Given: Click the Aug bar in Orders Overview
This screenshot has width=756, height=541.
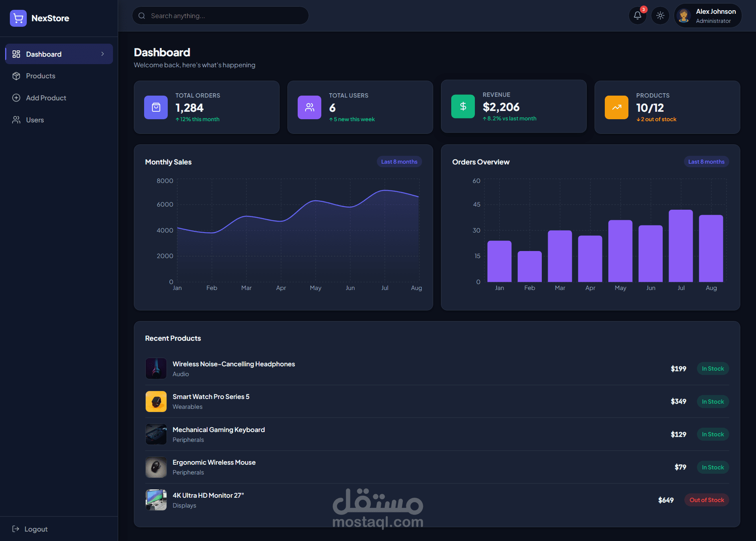Looking at the screenshot, I should point(711,249).
